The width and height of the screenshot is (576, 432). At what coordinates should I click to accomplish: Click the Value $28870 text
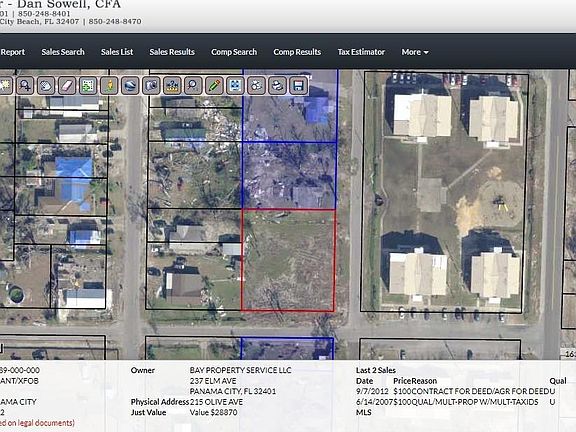click(x=213, y=413)
